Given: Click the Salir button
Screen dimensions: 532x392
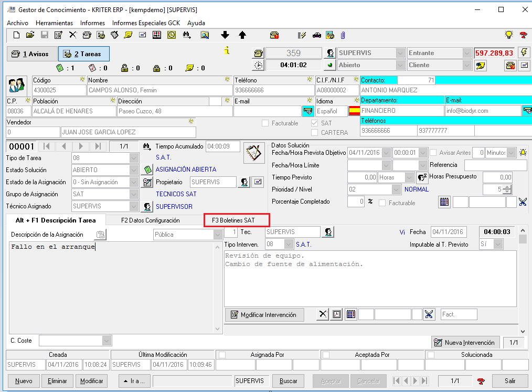Looking at the screenshot, I should pos(510,381).
